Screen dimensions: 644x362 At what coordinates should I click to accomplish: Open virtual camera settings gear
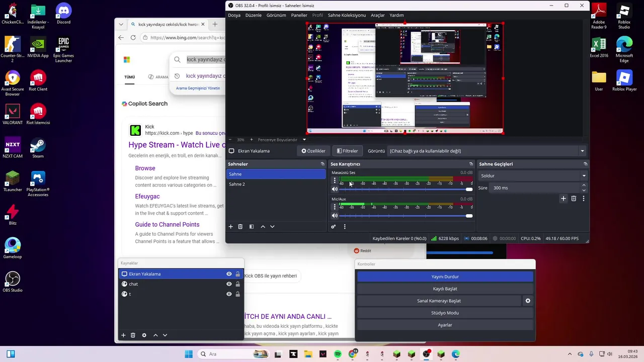coord(528,301)
